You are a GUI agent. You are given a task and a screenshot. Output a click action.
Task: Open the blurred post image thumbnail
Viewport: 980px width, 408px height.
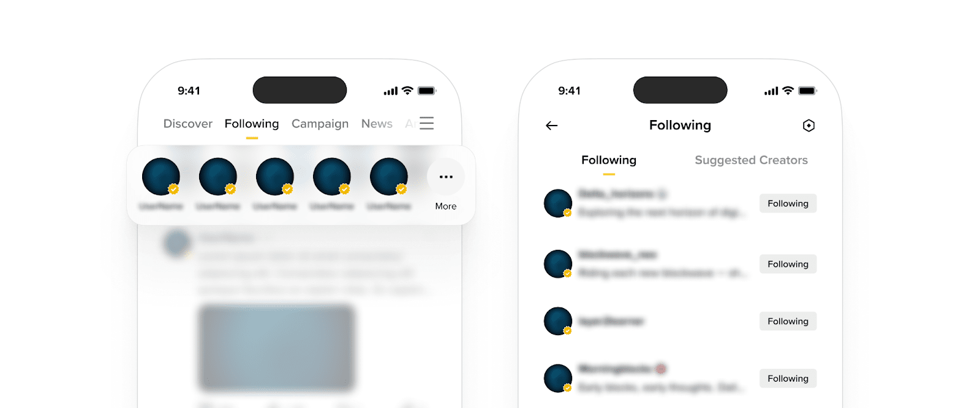point(277,348)
